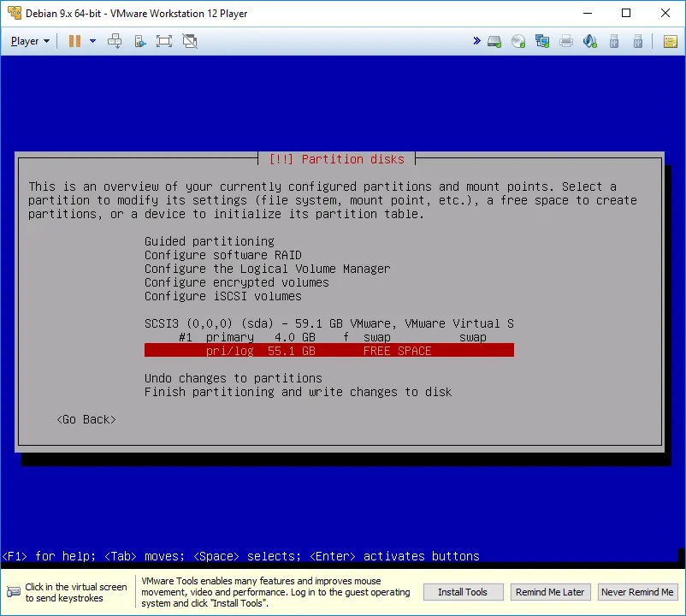The width and height of the screenshot is (686, 616).
Task: Open the network adapter device icon
Action: coord(542,42)
